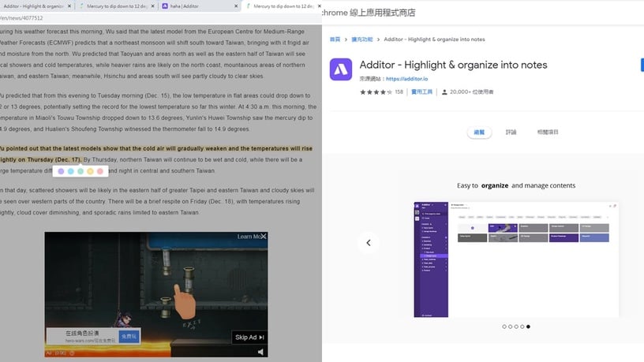This screenshot has width=644, height=362.
Task: Click the browser address bar URL
Action: coord(21,18)
